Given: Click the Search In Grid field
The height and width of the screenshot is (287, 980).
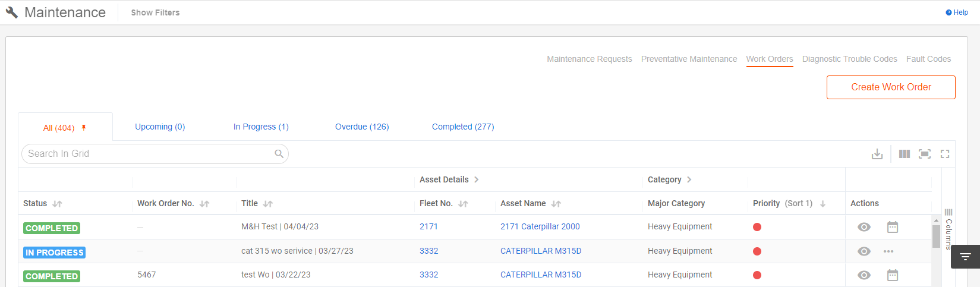Looking at the screenshot, I should [x=155, y=154].
